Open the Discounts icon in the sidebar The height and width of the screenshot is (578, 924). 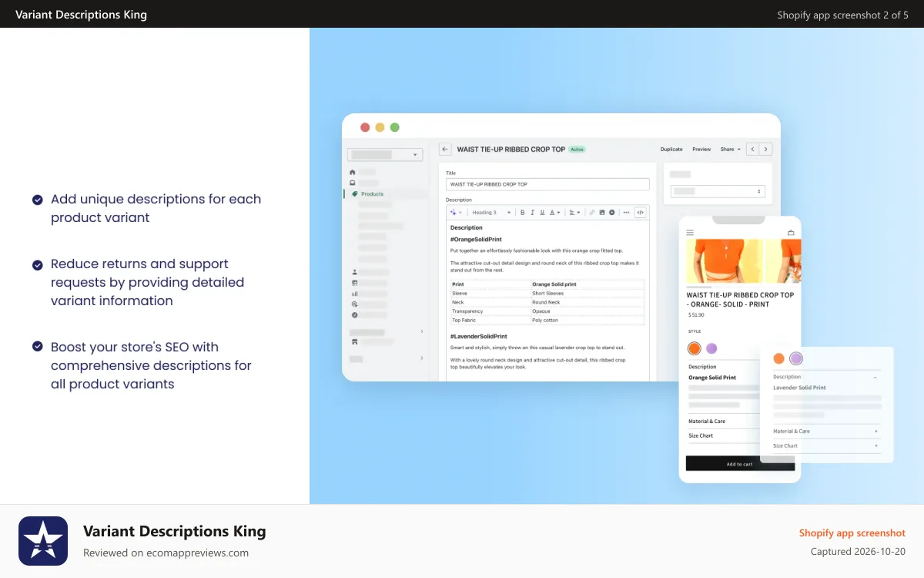click(354, 315)
